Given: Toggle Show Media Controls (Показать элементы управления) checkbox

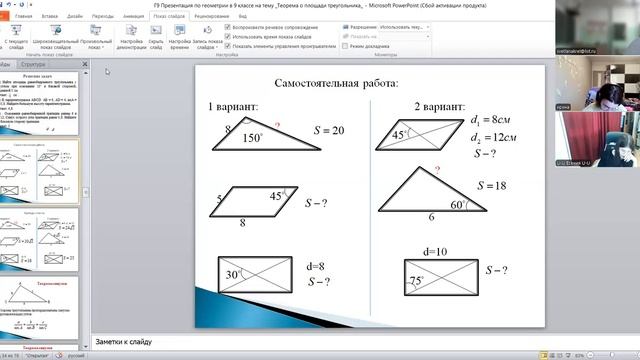Looking at the screenshot, I should point(228,46).
